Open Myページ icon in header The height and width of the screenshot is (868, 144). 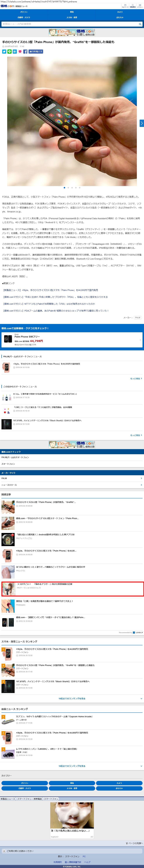click(x=125, y=6)
